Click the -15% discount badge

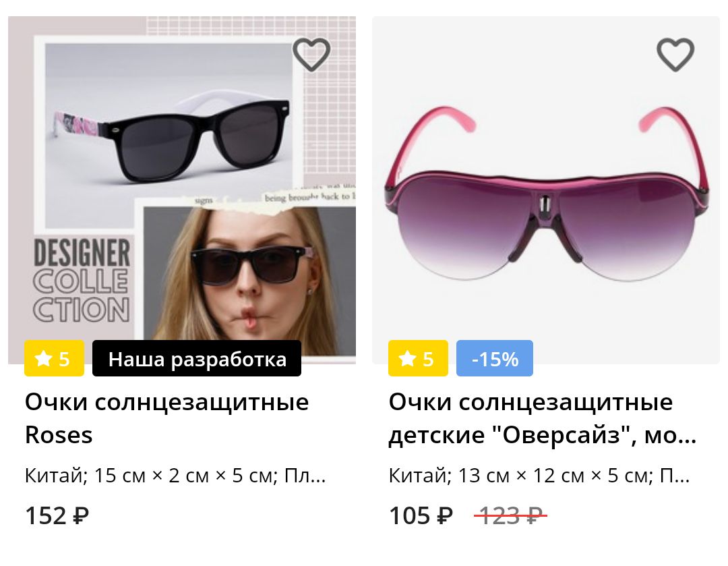(495, 358)
